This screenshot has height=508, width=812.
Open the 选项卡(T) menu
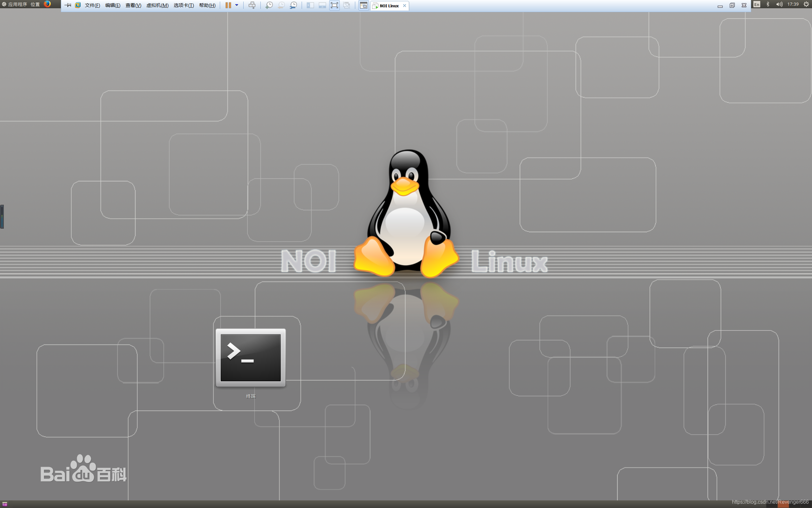pyautogui.click(x=184, y=5)
